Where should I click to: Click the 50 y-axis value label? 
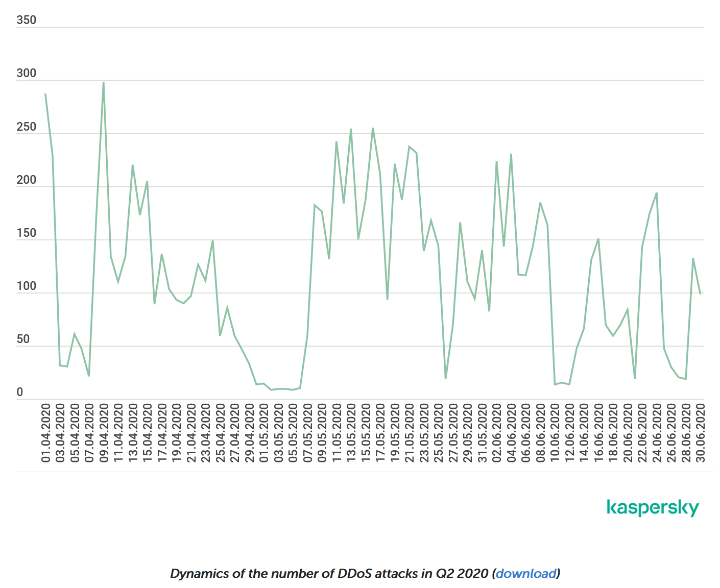[23, 339]
